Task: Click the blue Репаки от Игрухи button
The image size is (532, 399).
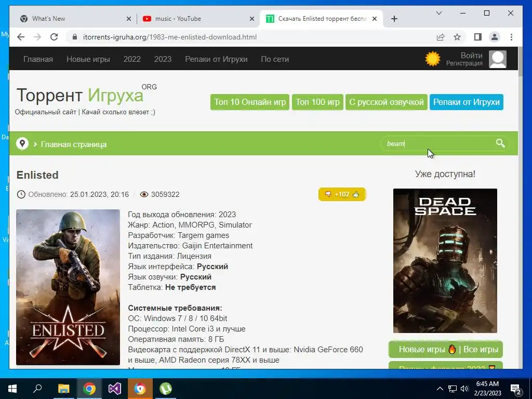Action: tap(466, 102)
